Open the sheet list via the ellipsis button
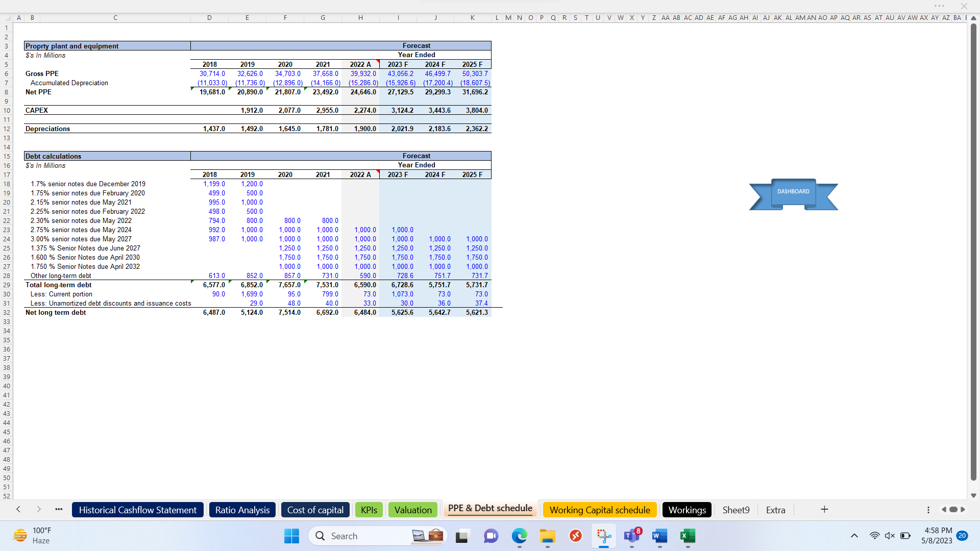Screen dimensions: 980x551 pyautogui.click(x=59, y=509)
